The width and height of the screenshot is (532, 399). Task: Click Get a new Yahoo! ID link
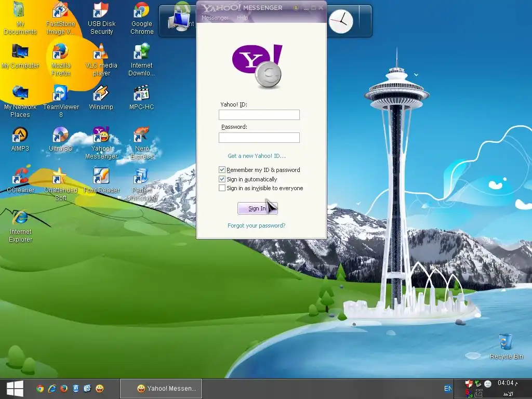tap(257, 156)
